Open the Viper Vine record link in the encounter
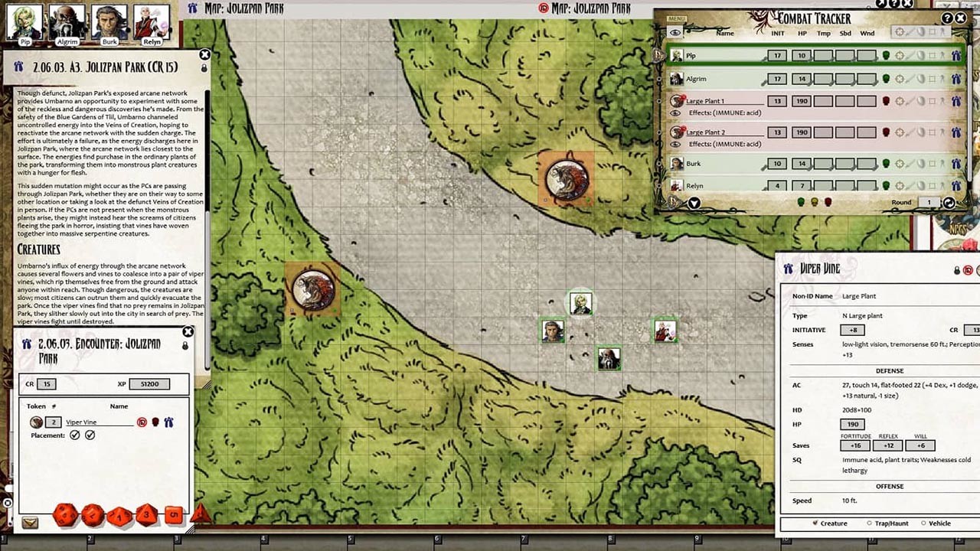980x551 pixels. tap(82, 422)
